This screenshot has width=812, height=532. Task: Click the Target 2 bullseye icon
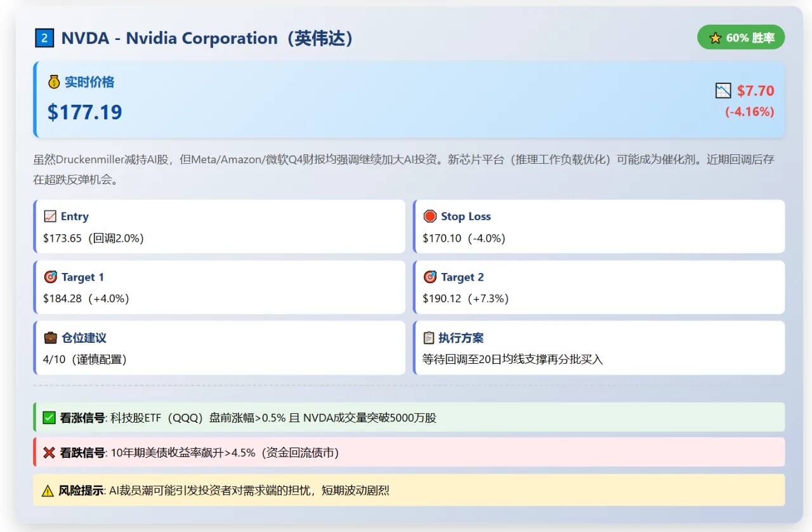tap(429, 277)
